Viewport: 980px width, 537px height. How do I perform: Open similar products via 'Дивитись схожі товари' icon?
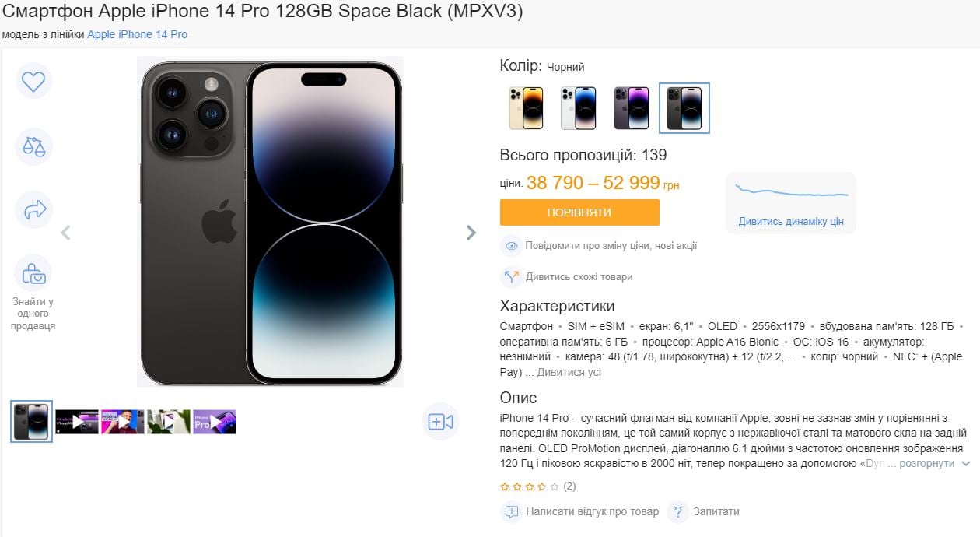pos(511,277)
